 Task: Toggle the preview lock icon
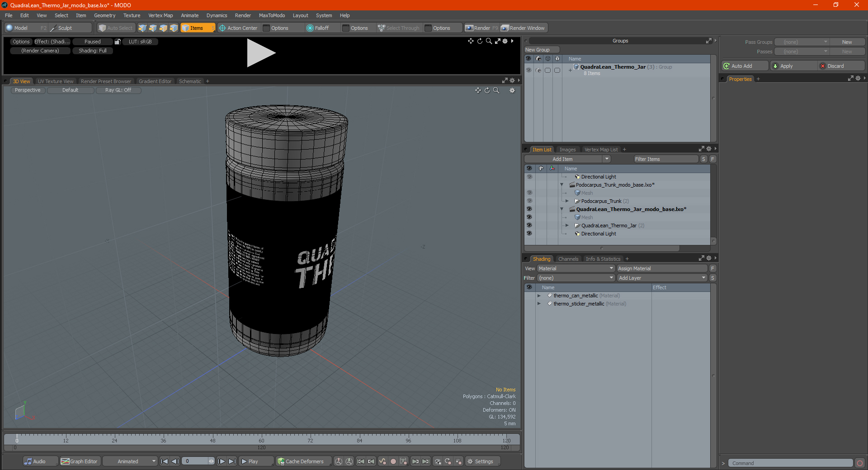coord(118,42)
